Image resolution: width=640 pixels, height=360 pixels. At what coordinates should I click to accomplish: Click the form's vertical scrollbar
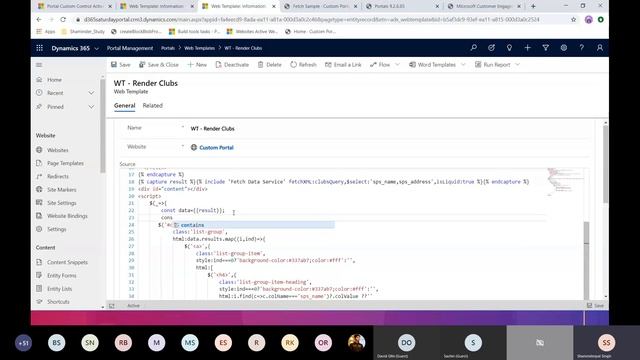point(605,163)
